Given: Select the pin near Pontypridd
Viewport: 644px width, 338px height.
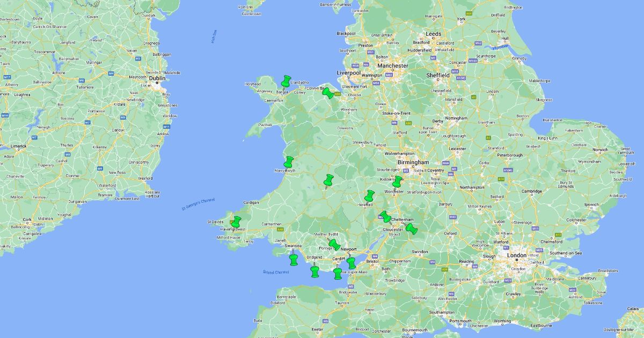Looking at the screenshot, I should (x=334, y=246).
